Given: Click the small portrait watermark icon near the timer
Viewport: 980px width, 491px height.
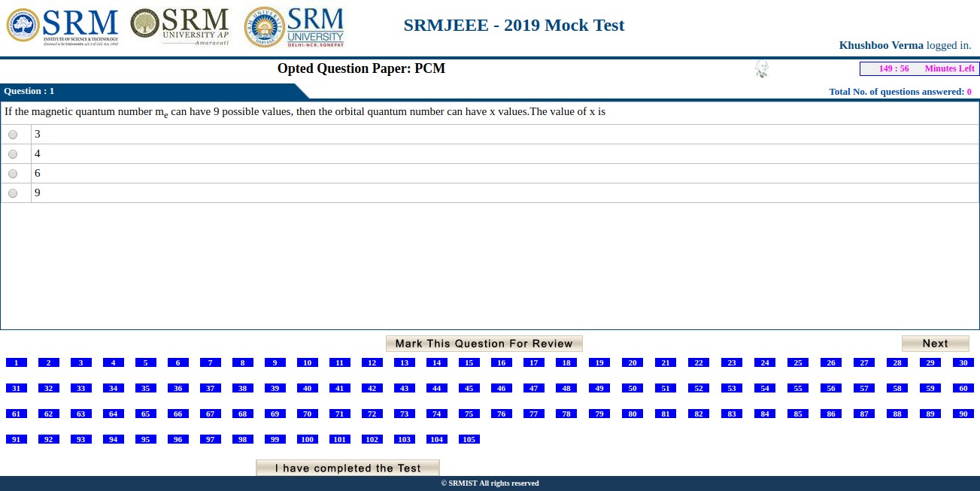Looking at the screenshot, I should click(x=762, y=68).
